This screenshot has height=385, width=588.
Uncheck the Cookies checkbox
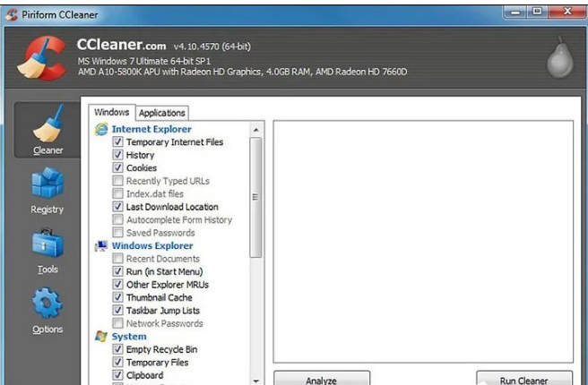point(117,167)
